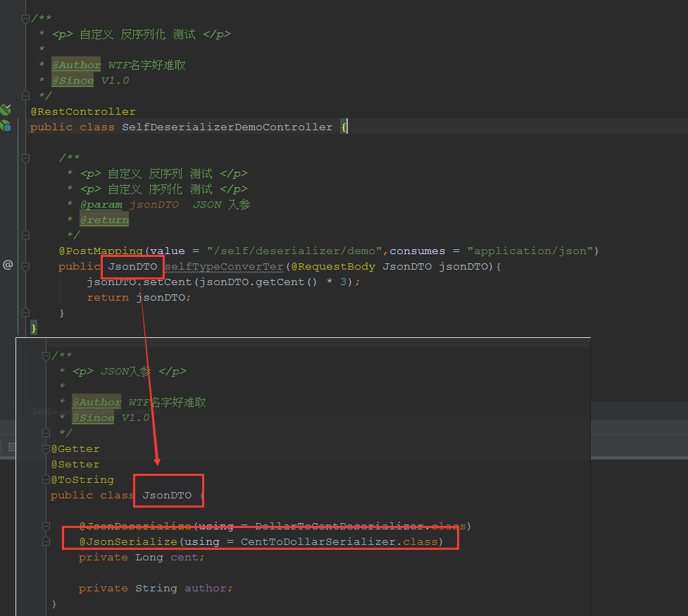The image size is (688, 616).
Task: Click the @RestController annotation
Action: pyautogui.click(x=83, y=111)
